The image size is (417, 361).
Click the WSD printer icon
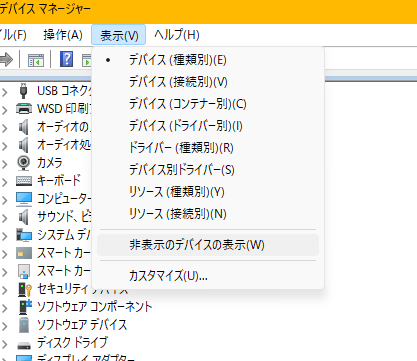(x=24, y=109)
